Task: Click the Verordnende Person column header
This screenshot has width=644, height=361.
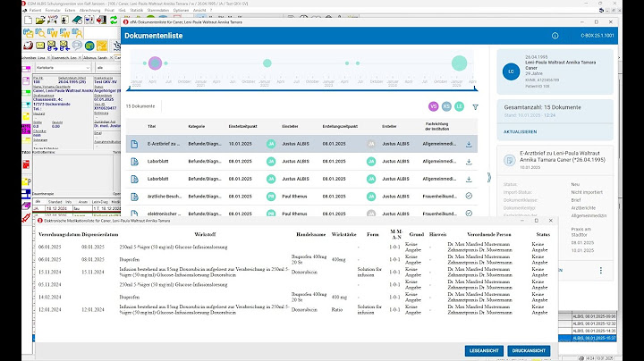Action: tap(489, 235)
